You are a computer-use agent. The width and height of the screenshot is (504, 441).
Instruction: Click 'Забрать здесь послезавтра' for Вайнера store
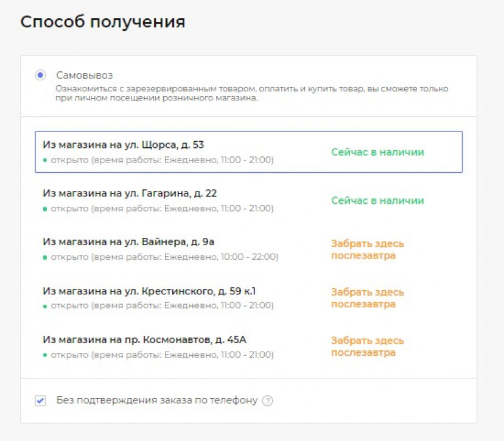coord(368,249)
